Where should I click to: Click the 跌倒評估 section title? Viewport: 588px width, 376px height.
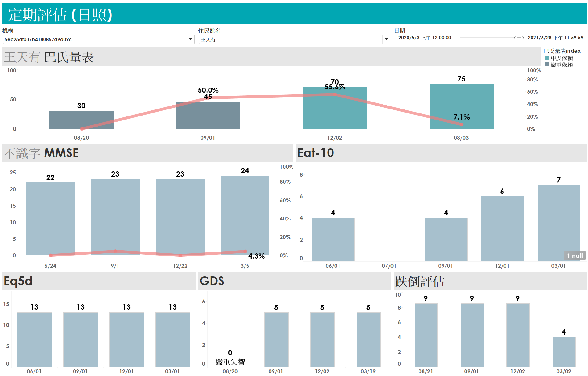[x=420, y=281]
